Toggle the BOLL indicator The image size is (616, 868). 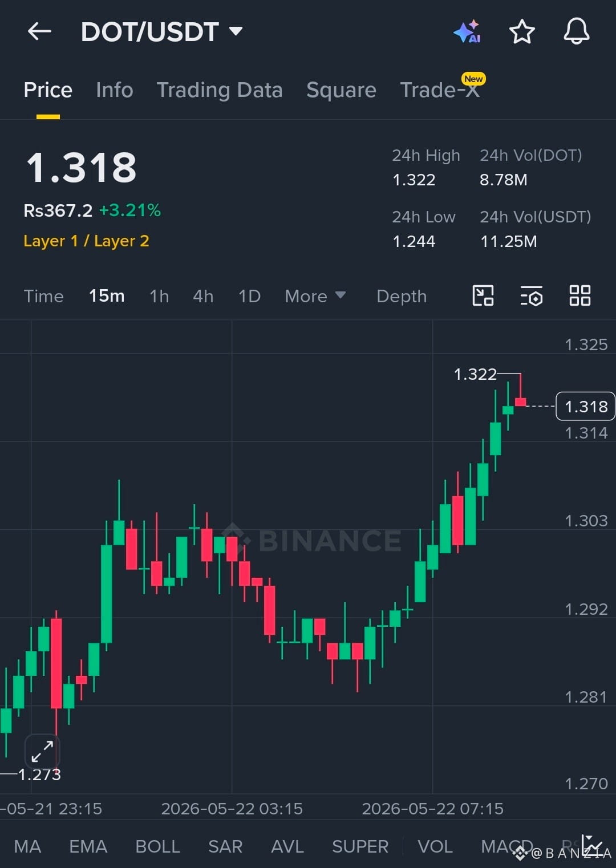157,846
